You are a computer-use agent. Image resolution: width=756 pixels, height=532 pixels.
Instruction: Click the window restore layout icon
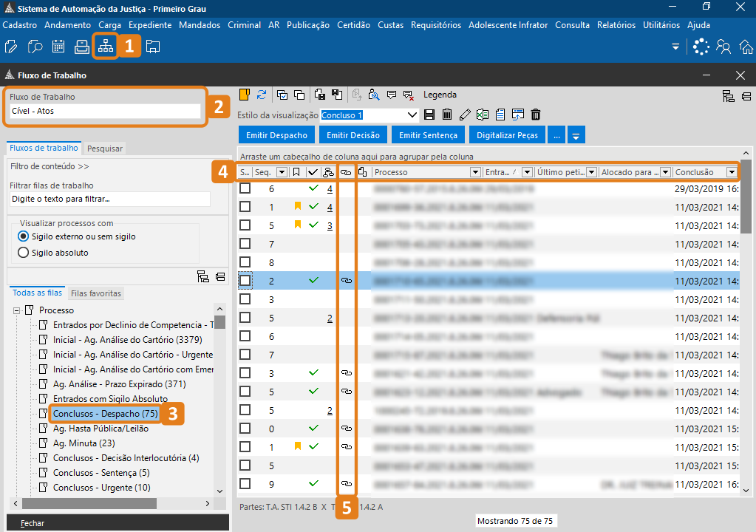coord(518,115)
